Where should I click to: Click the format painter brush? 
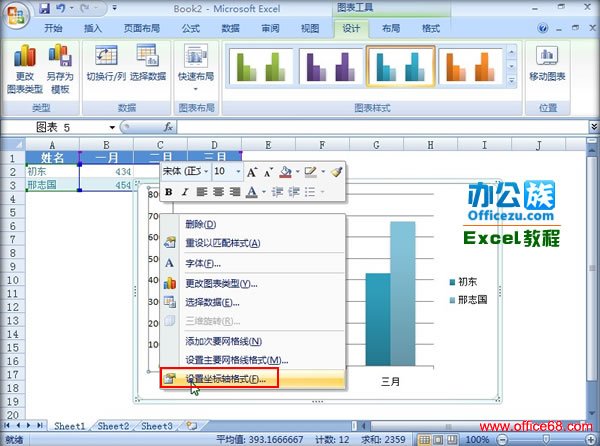tap(336, 172)
